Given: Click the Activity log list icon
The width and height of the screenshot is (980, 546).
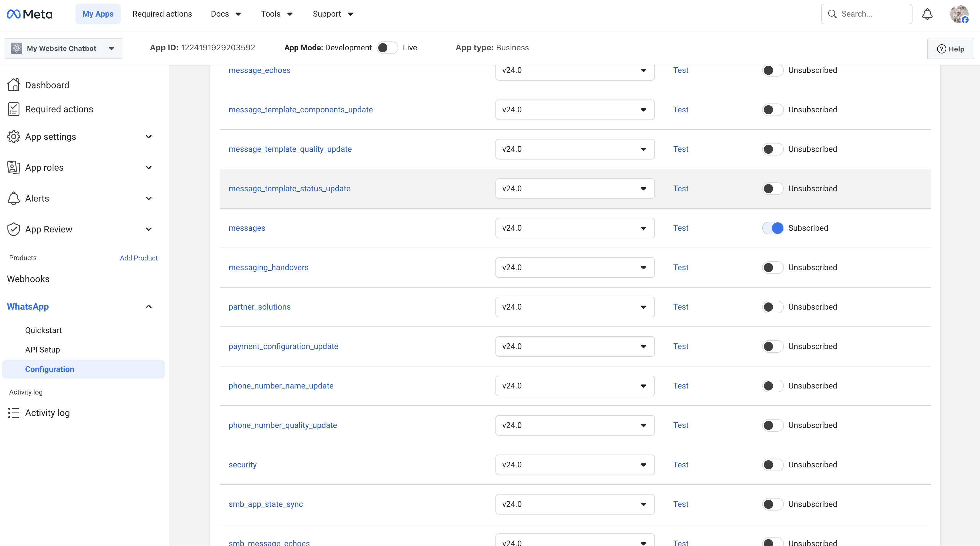Looking at the screenshot, I should [x=14, y=413].
